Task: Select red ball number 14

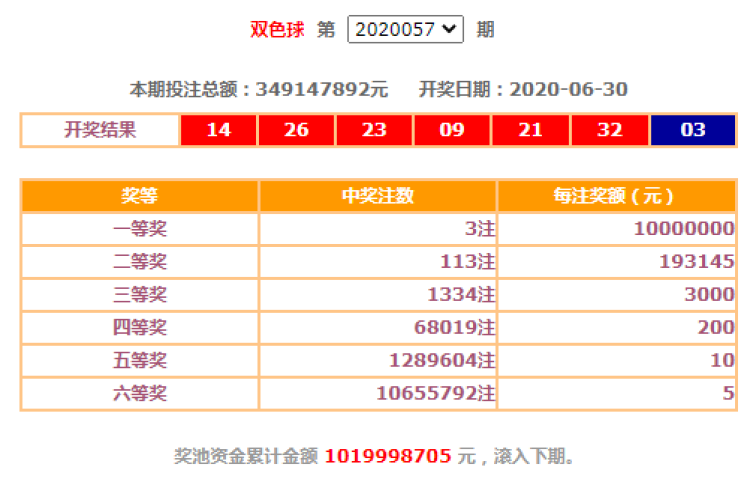Action: coord(218,130)
